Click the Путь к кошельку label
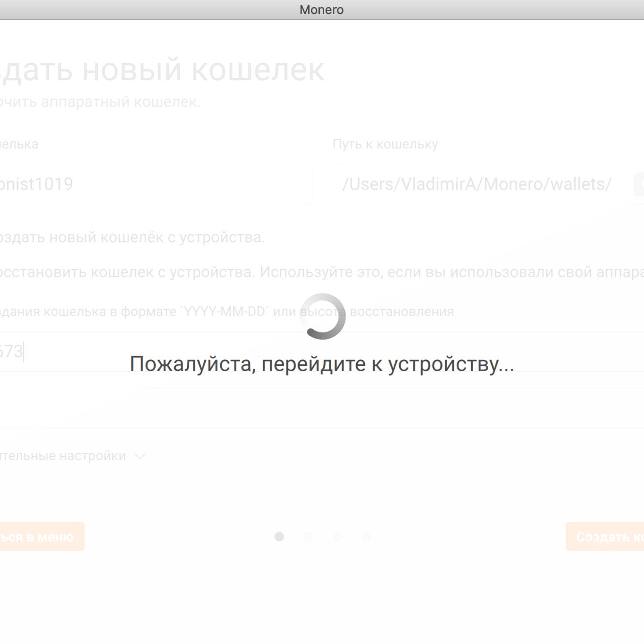Image resolution: width=644 pixels, height=644 pixels. (x=385, y=144)
